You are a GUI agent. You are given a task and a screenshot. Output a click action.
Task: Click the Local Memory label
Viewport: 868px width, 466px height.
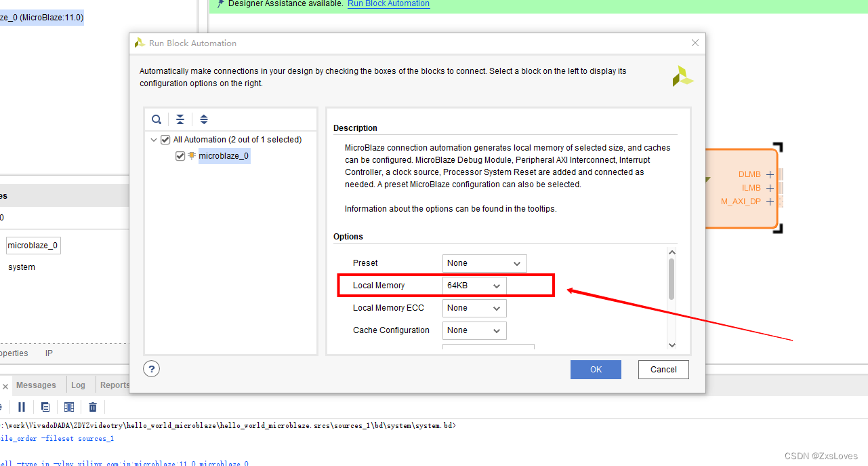coord(379,286)
